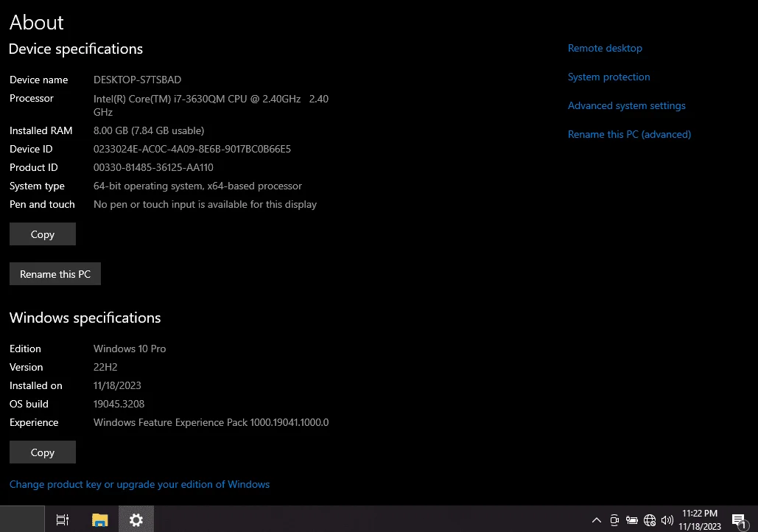Click the 64-bit operating system text
This screenshot has height=532, width=758.
point(197,186)
